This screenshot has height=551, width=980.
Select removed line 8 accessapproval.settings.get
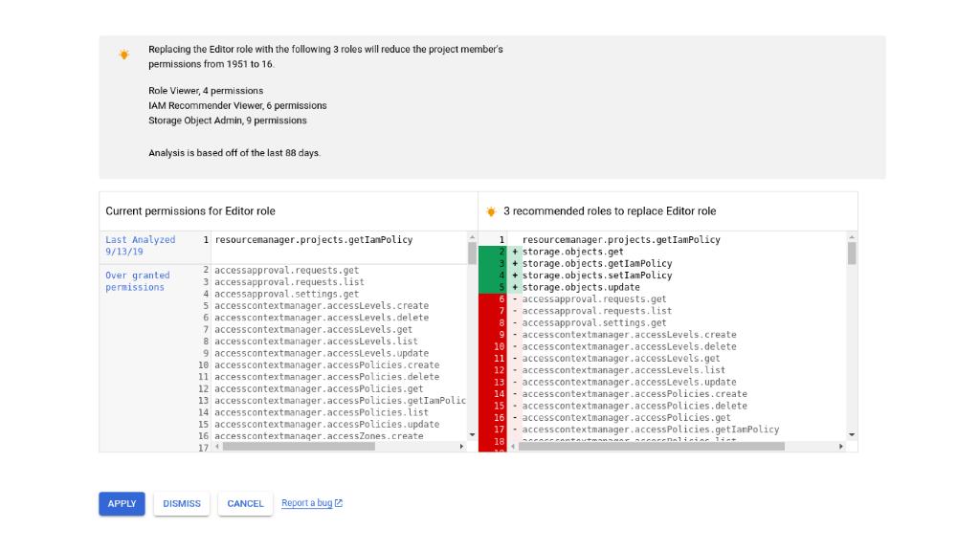594,323
